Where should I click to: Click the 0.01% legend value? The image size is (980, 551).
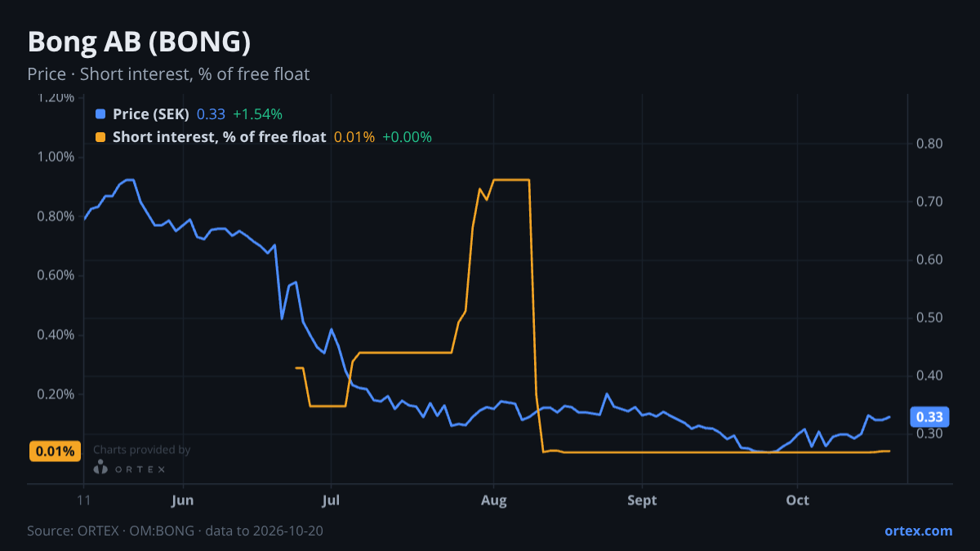(354, 137)
